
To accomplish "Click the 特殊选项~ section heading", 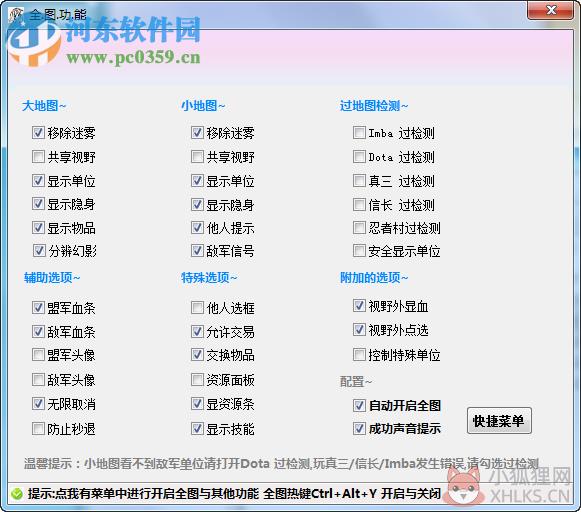I will 209,277.
